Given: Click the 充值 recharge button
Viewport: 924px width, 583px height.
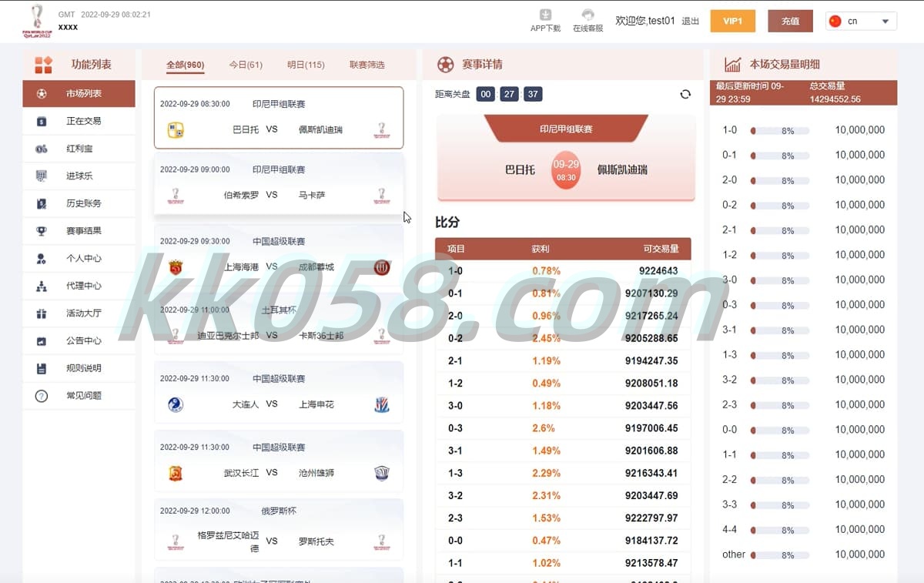Looking at the screenshot, I should pos(790,22).
